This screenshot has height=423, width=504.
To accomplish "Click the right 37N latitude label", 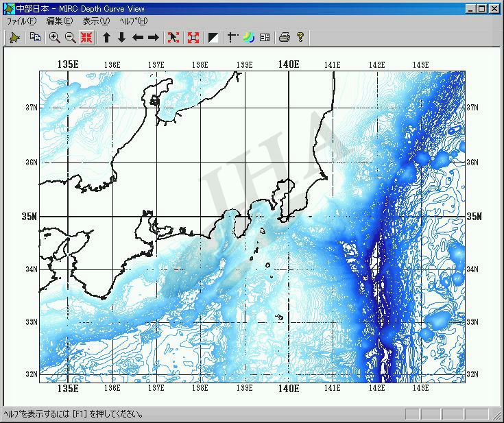I will click(x=472, y=108).
